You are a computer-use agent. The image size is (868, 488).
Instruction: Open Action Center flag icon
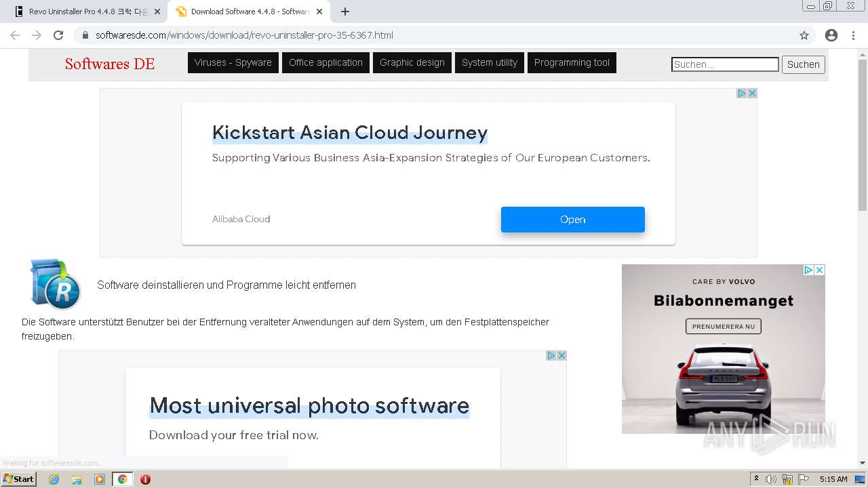pyautogui.click(x=804, y=479)
